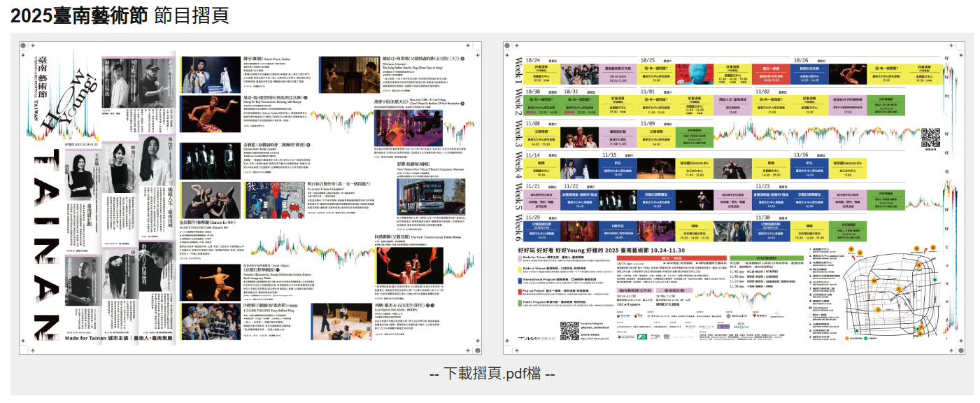Select pink Made for Tainan legend square

(x=520, y=258)
